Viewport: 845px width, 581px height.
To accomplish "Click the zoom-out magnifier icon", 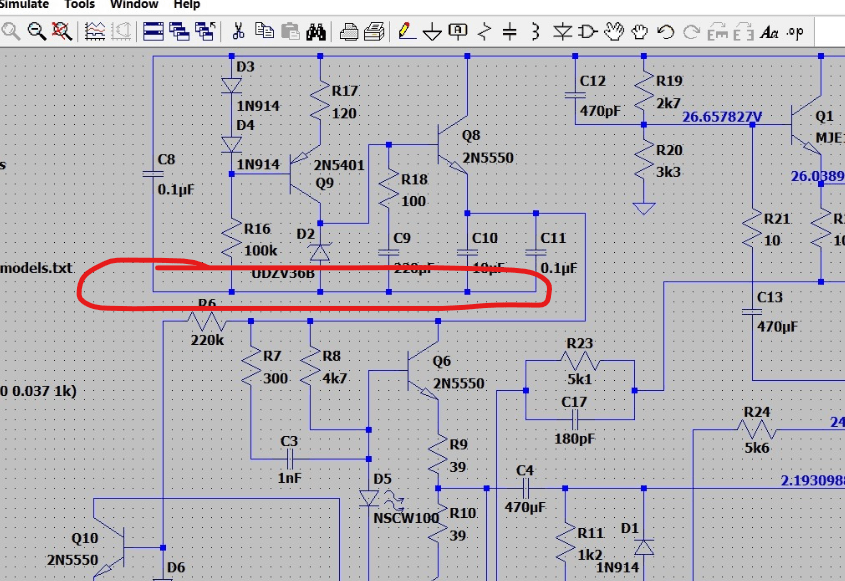I will pyautogui.click(x=36, y=32).
